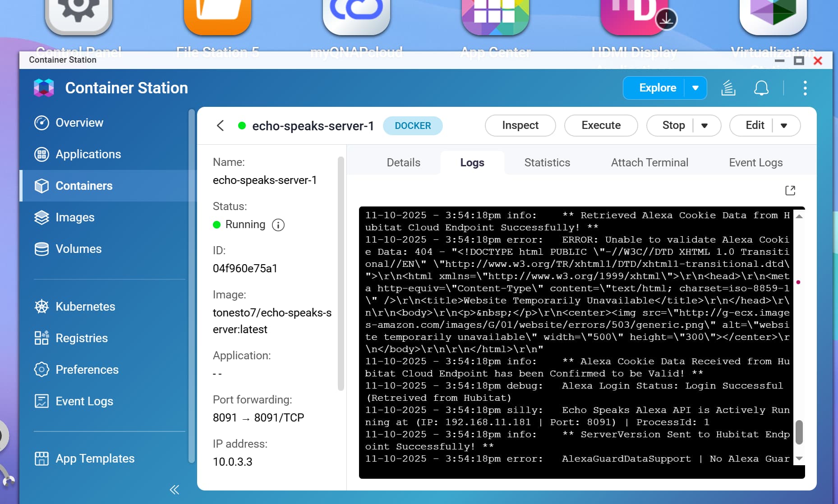The height and width of the screenshot is (504, 838).
Task: Open Kubernetes from the sidebar
Action: (85, 307)
